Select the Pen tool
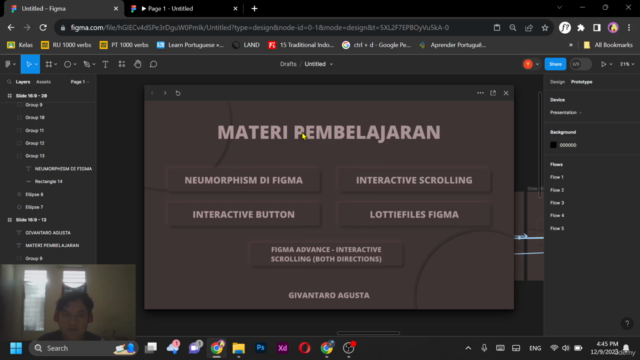This screenshot has height=360, width=640. click(87, 64)
